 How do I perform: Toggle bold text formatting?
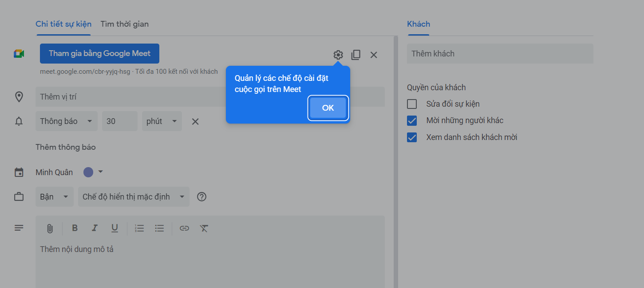75,228
